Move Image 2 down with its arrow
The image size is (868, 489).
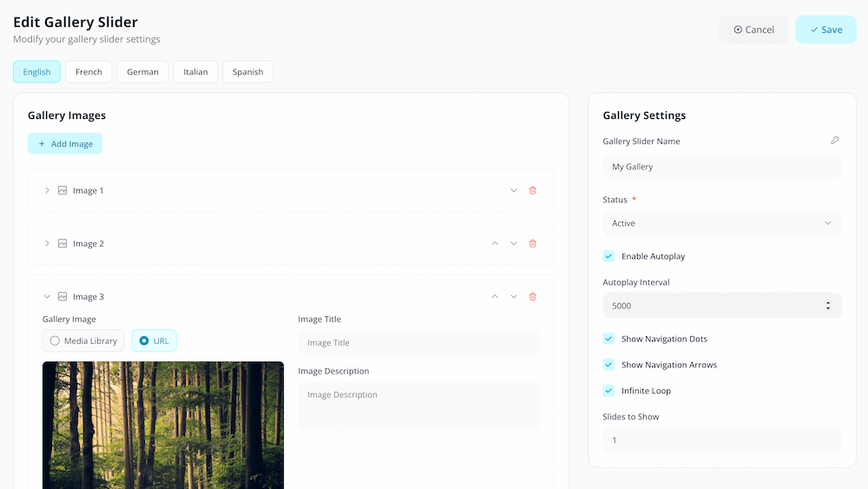click(514, 244)
